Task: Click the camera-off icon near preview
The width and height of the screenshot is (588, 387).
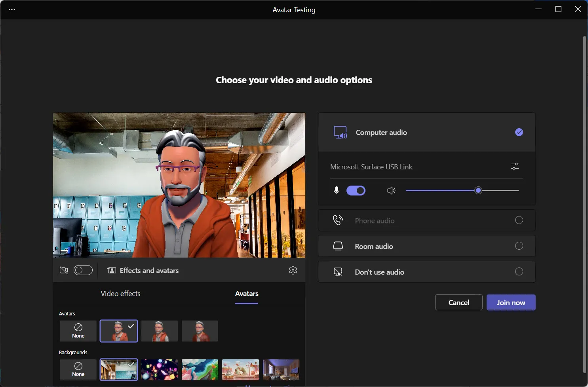Action: (x=64, y=270)
